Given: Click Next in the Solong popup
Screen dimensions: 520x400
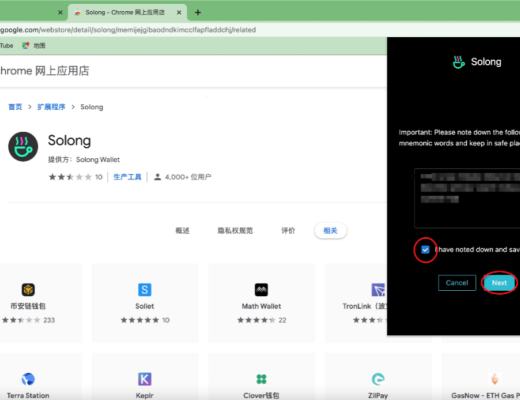Looking at the screenshot, I should [499, 283].
